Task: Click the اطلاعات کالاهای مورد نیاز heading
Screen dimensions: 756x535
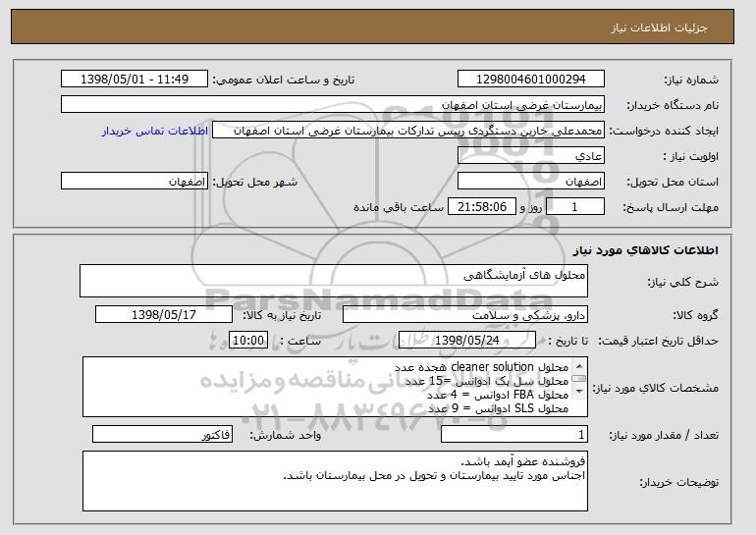Action: point(646,249)
